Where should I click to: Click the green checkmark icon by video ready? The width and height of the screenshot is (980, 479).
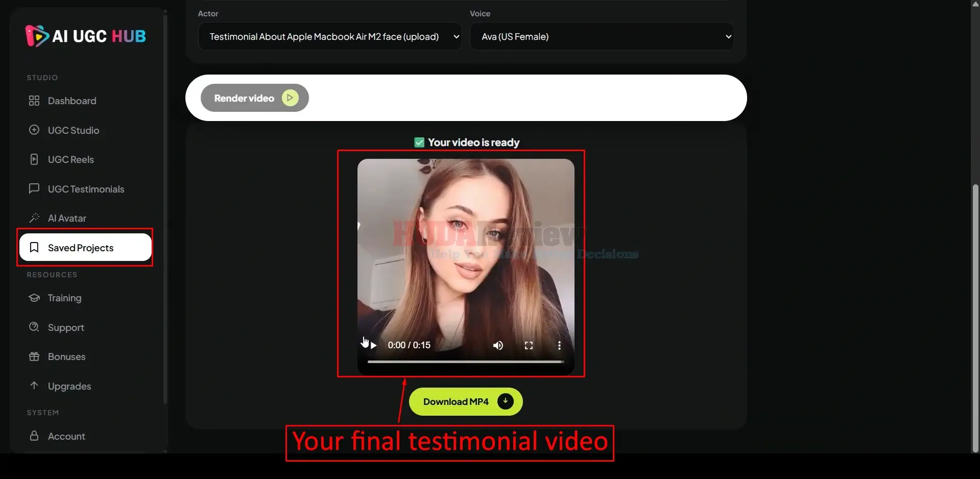pyautogui.click(x=419, y=142)
